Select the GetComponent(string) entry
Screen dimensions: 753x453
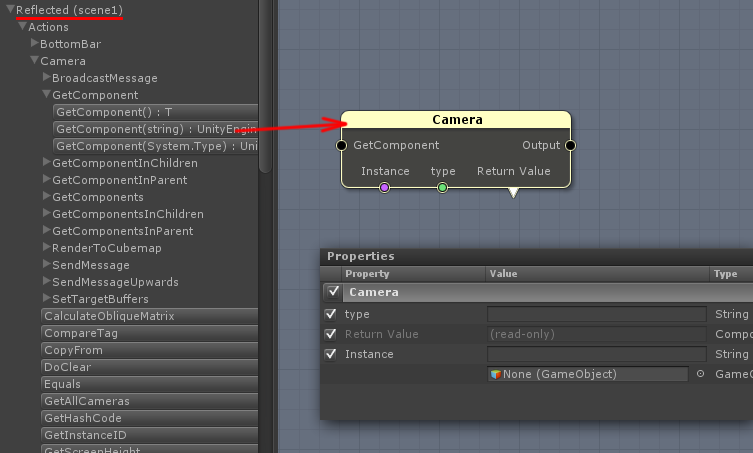(156, 129)
